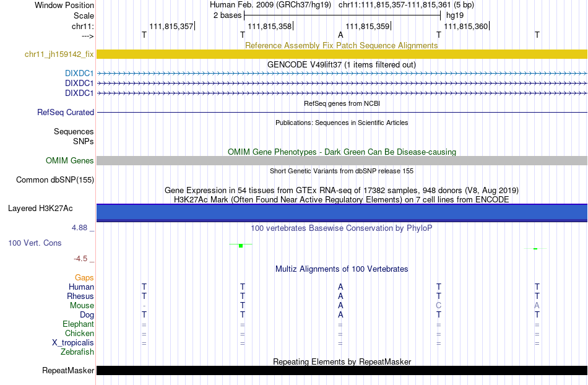Click the Mouse A base in alignment
This screenshot has height=385, width=588.
point(537,306)
